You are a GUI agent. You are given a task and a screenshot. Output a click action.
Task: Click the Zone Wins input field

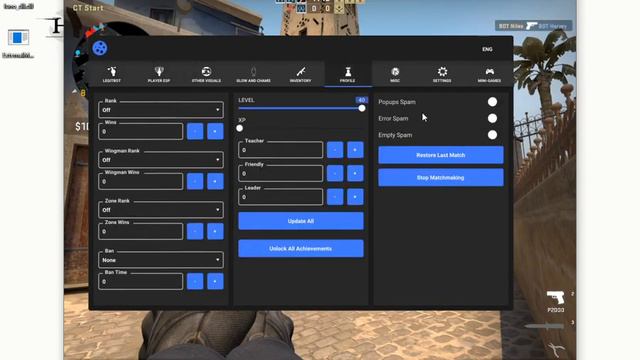tap(140, 231)
